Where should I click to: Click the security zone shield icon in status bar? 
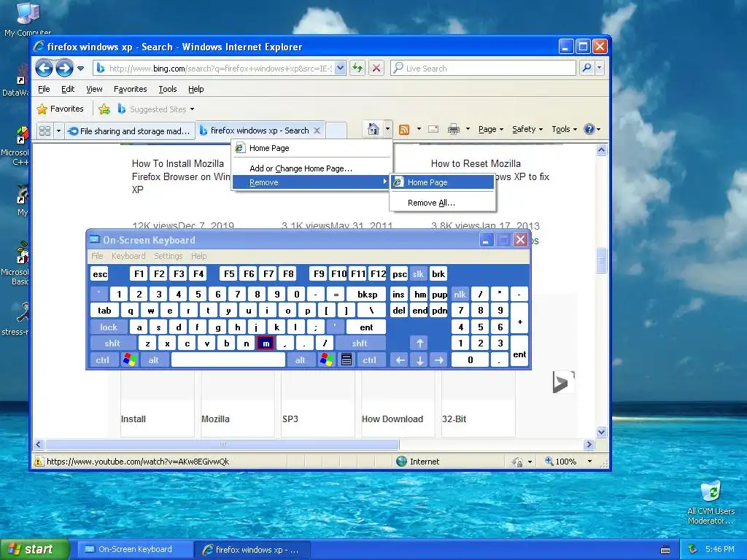click(517, 462)
